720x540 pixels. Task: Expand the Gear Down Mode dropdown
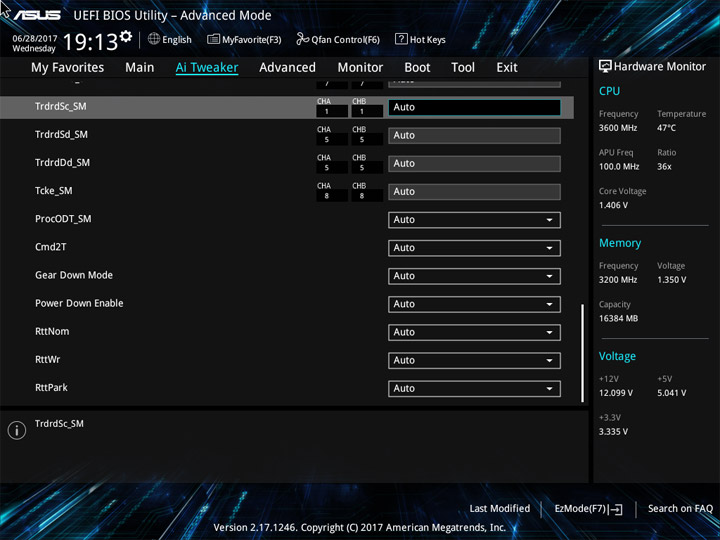coord(474,276)
